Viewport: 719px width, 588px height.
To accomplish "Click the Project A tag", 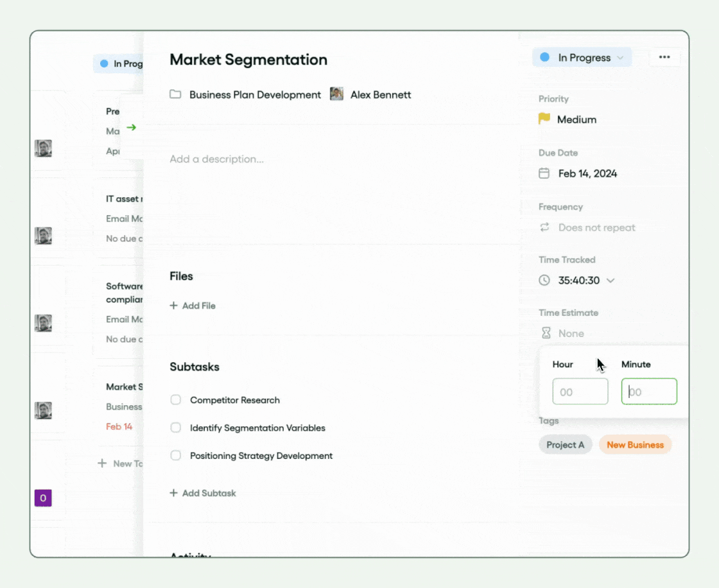I will (565, 445).
